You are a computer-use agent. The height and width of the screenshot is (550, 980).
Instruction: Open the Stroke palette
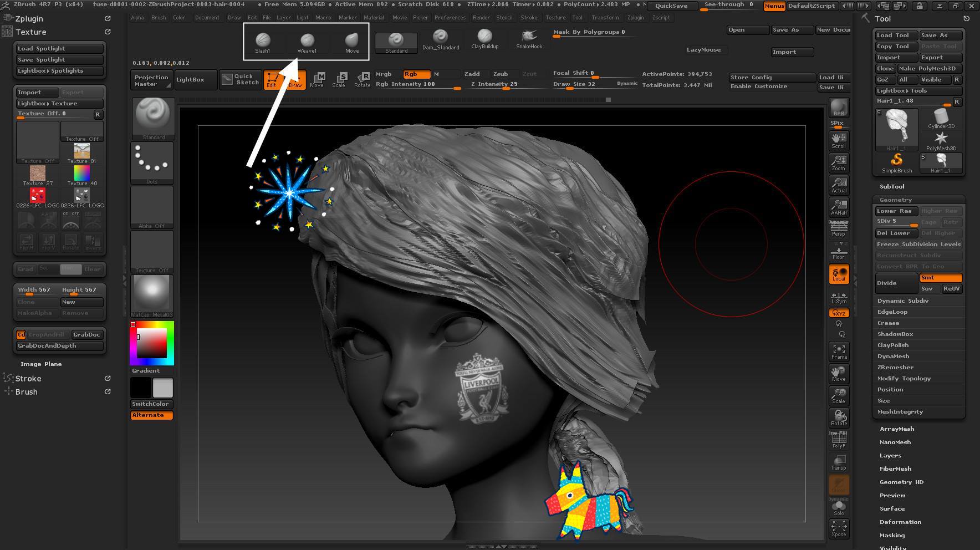click(28, 379)
